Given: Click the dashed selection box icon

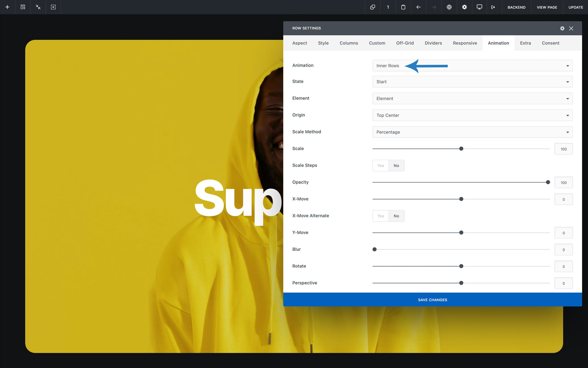Looking at the screenshot, I should [53, 7].
